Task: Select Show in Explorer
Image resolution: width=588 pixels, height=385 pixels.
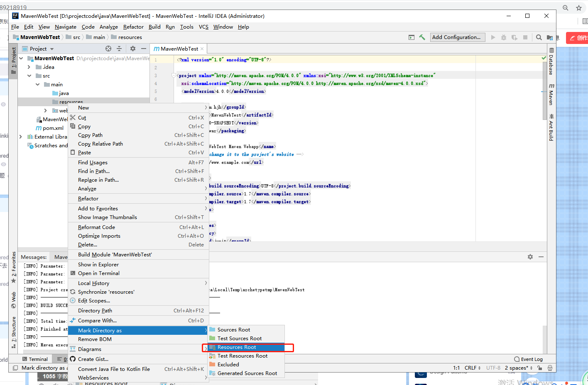Action: 138,265
